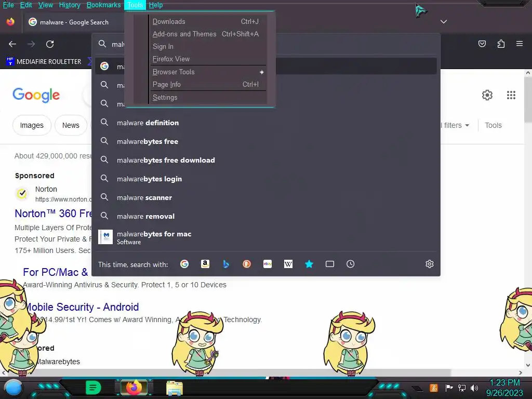Screen dimensions: 532x399
Task: Open the All filters dropdown
Action: point(455,125)
